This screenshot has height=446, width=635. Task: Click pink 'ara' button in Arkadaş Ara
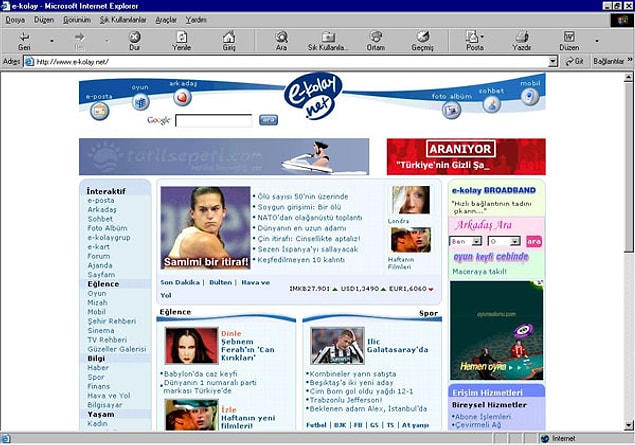point(534,241)
